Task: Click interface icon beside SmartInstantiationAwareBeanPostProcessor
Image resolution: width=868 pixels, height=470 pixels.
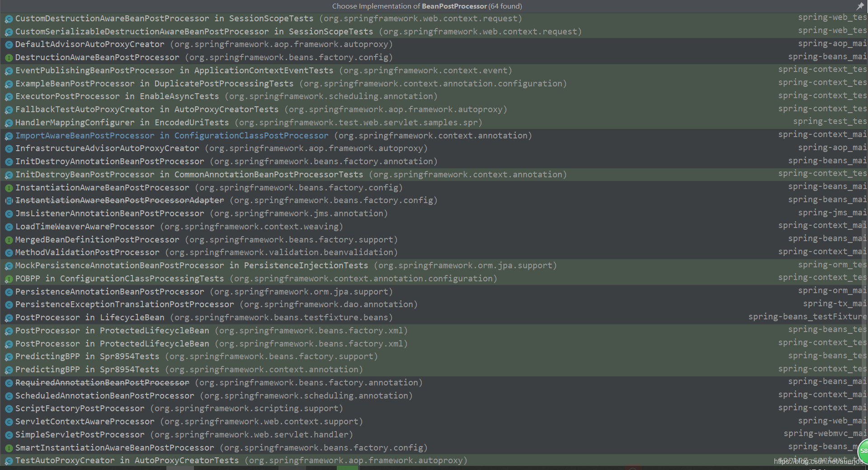Action: (x=9, y=448)
